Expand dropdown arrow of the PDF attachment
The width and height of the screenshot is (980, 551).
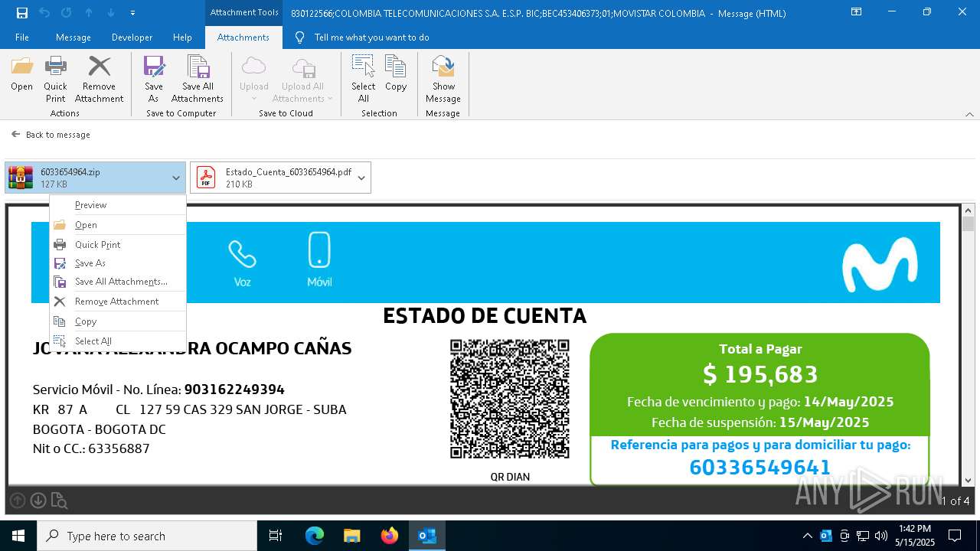coord(361,178)
